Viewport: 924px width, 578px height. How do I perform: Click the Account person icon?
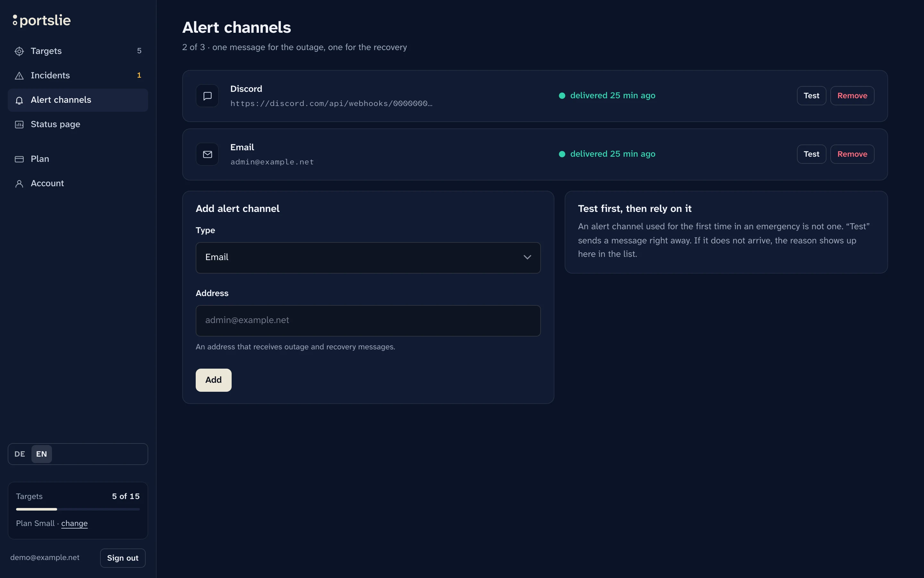(x=19, y=184)
